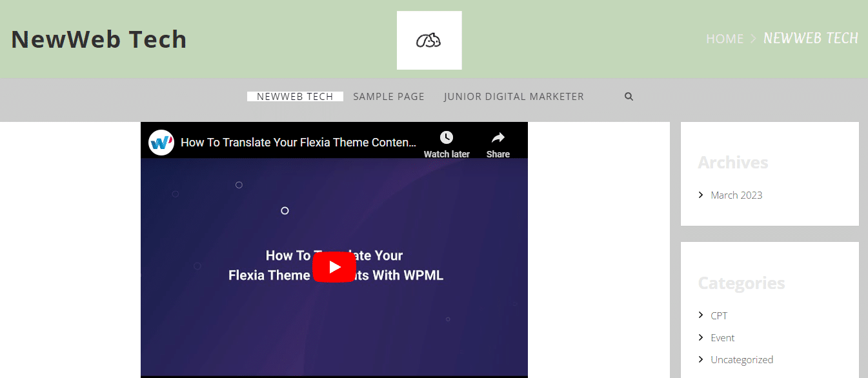
Task: Click the video title How To Translate
Action: pos(298,143)
